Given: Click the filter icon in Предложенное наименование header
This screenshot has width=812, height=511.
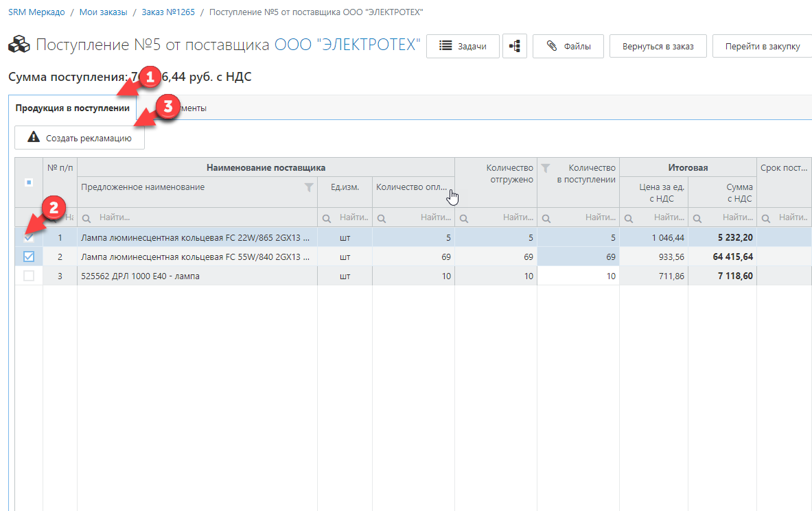Looking at the screenshot, I should tap(309, 187).
